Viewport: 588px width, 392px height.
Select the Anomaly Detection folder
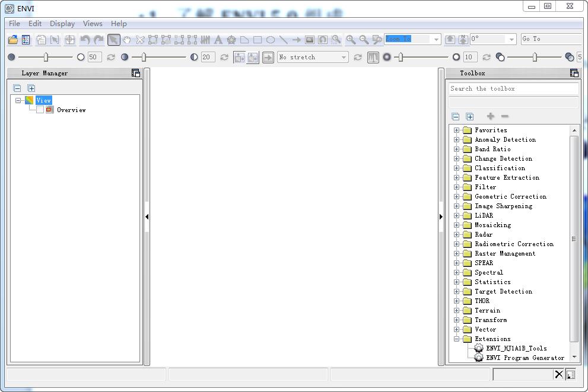point(505,139)
